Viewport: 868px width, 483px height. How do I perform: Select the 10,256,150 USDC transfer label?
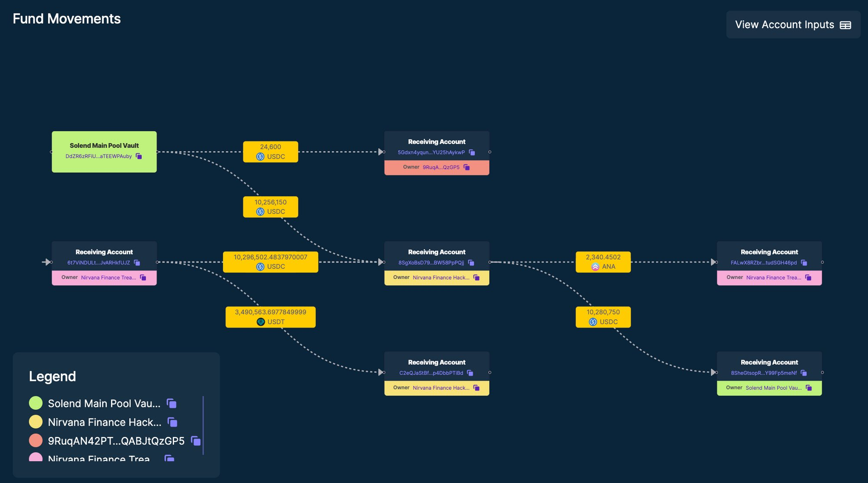[x=270, y=207]
